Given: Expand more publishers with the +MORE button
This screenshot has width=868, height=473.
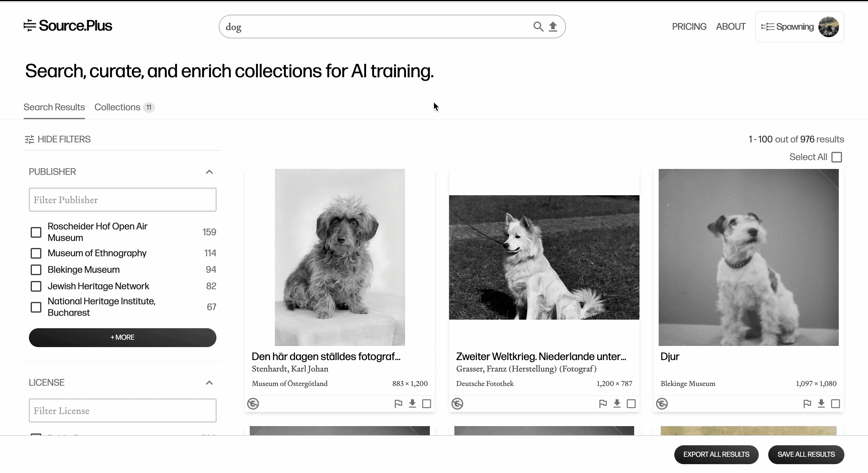Looking at the screenshot, I should [x=122, y=337].
